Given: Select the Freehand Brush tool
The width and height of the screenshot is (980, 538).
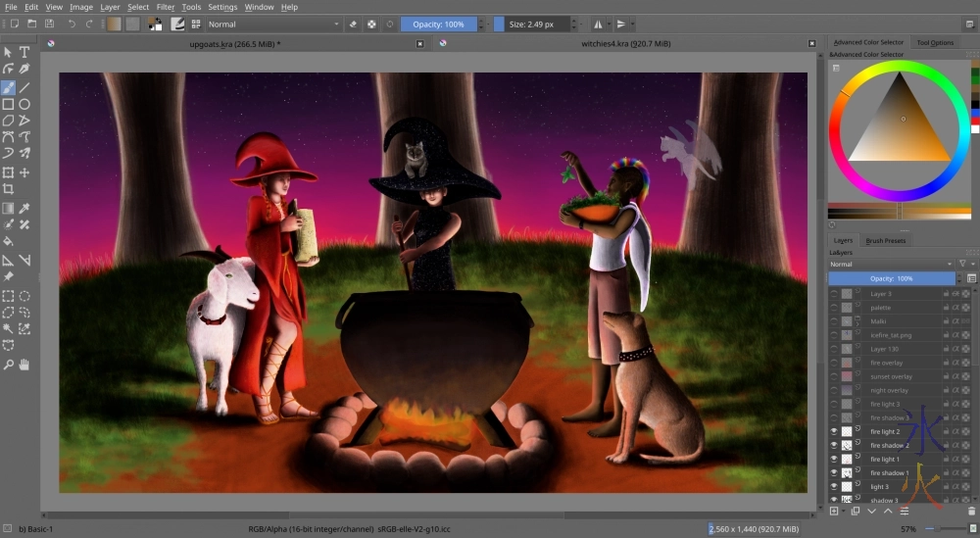Looking at the screenshot, I should point(8,87).
